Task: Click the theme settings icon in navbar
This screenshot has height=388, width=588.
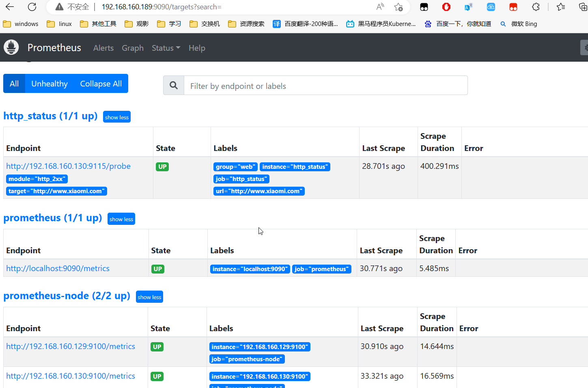Action: click(584, 47)
